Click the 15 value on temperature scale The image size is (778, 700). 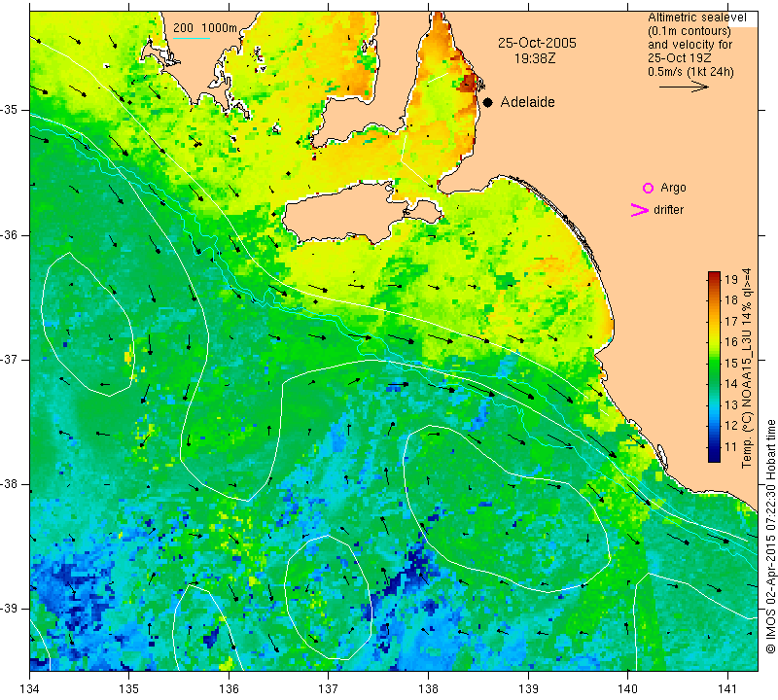coord(731,364)
